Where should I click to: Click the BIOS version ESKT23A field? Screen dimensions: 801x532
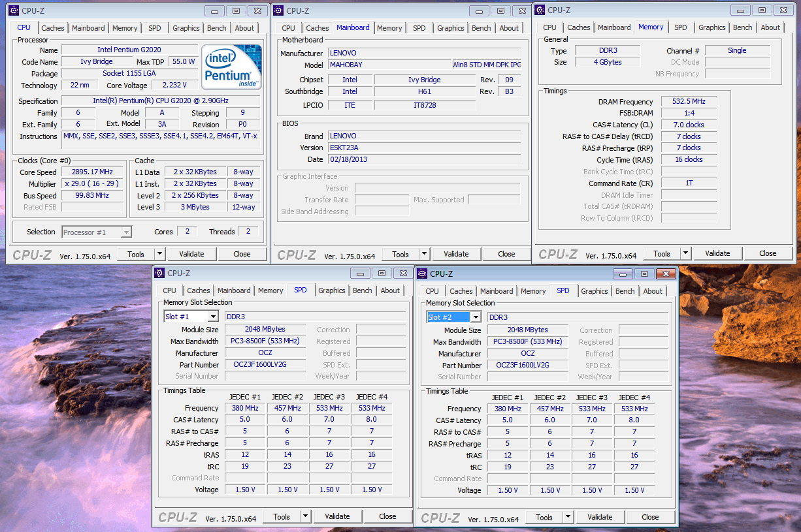423,148
